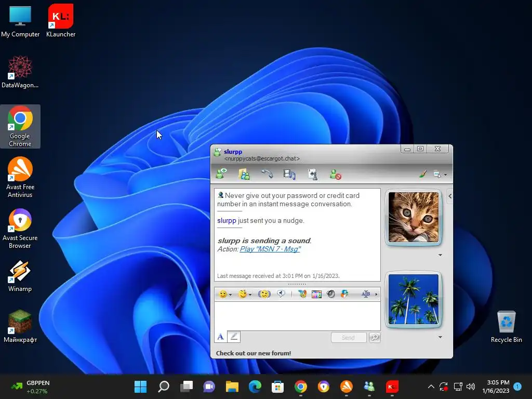
Task: Switch to Avast Secure Browser on taskbar
Action: click(323, 387)
